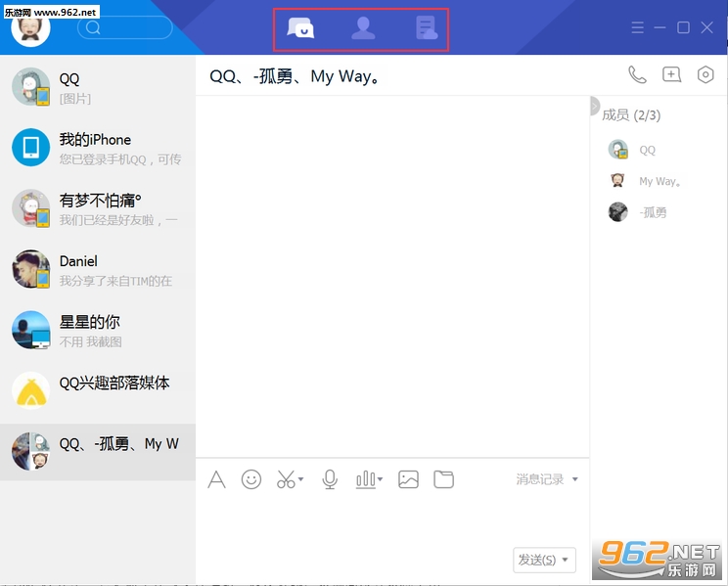Image resolution: width=728 pixels, height=586 pixels.
Task: Open the main menu hamburger icon
Action: tap(637, 27)
